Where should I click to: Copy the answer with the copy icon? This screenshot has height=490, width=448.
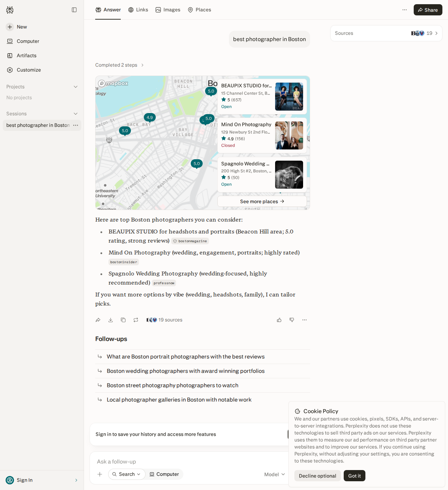tap(123, 320)
